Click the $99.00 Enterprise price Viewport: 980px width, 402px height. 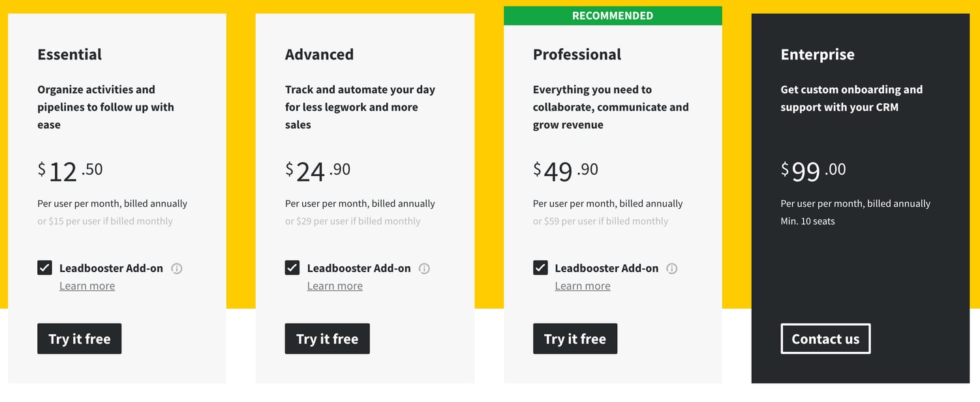click(x=812, y=170)
